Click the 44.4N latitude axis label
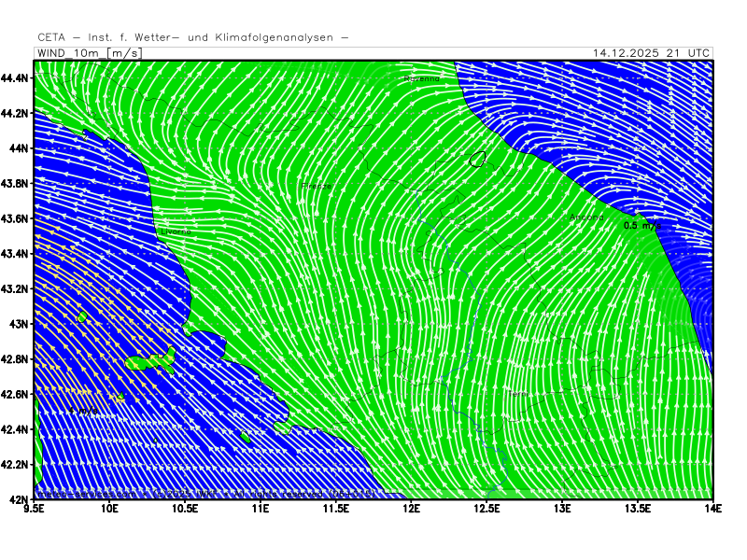Image resolution: width=747 pixels, height=560 pixels. point(16,77)
